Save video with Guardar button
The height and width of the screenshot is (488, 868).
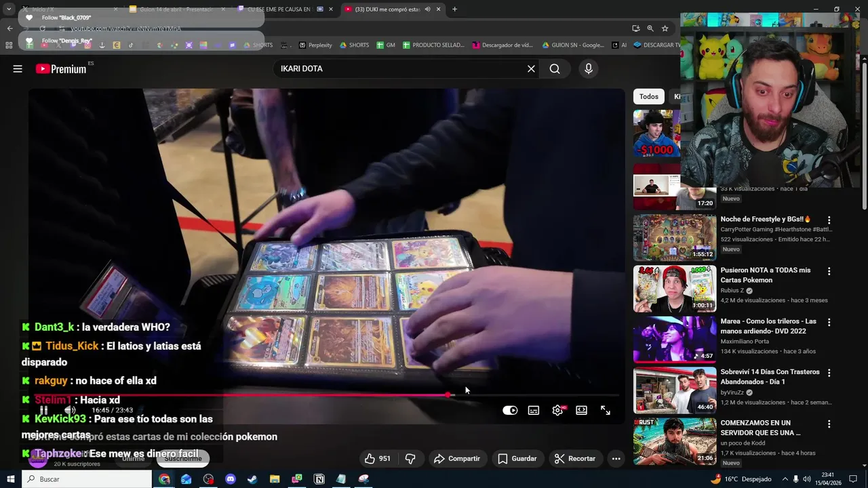click(517, 459)
